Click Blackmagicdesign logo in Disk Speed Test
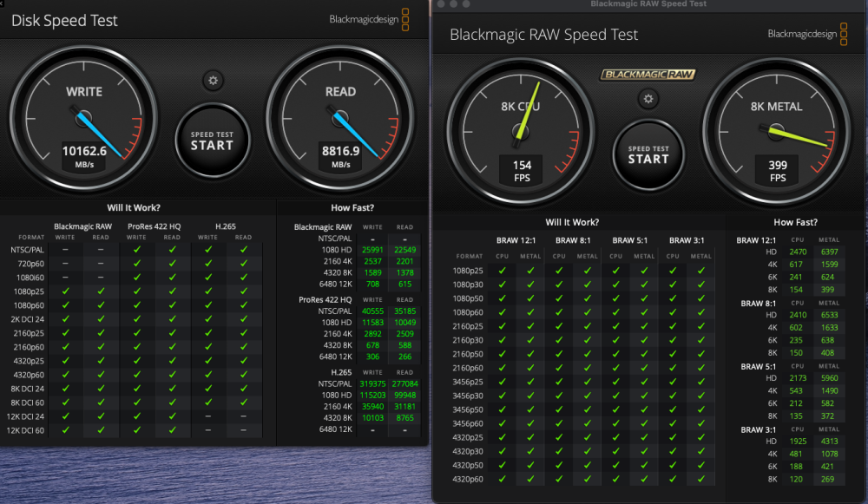The image size is (868, 504). coord(369,19)
